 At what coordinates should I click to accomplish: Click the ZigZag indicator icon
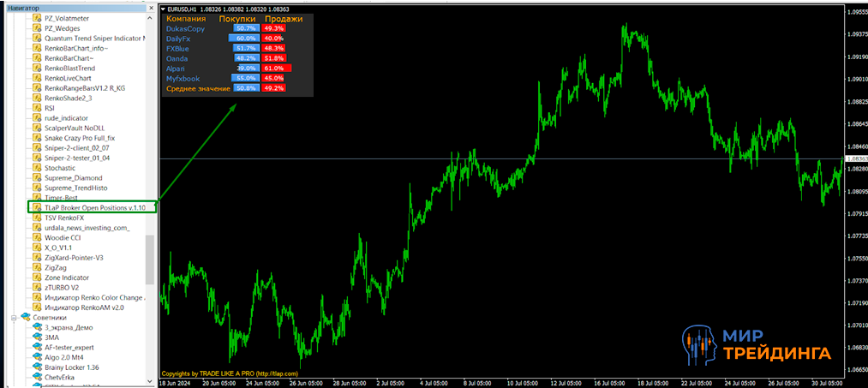pyautogui.click(x=37, y=267)
